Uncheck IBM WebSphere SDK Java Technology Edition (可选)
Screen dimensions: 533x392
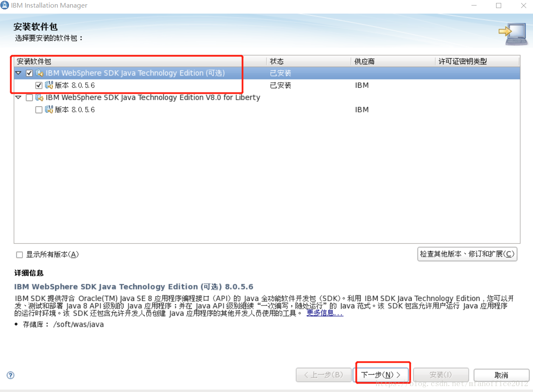(29, 73)
